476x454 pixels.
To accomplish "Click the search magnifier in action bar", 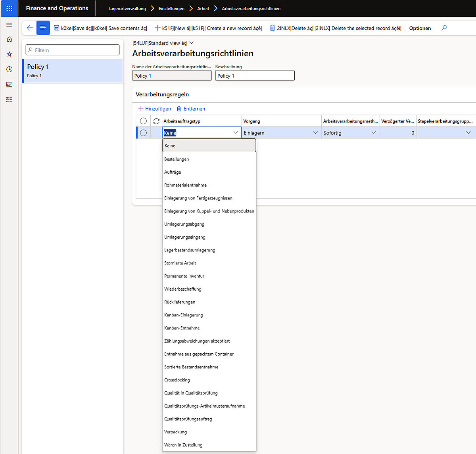I will [x=444, y=28].
